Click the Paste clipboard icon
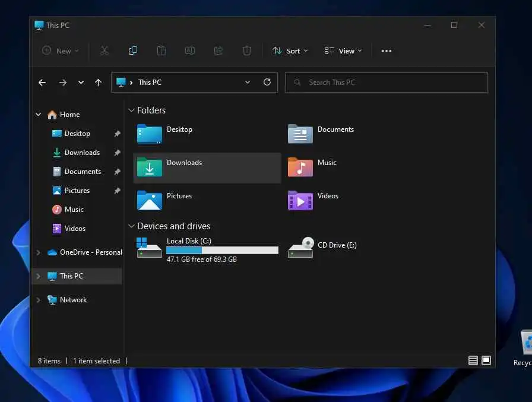 click(161, 51)
